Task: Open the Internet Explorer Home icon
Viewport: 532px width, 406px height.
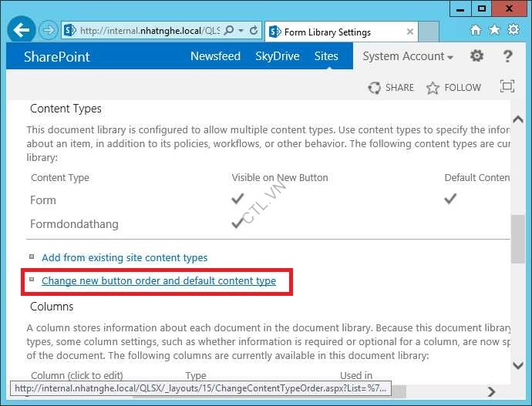Action: 476,30
